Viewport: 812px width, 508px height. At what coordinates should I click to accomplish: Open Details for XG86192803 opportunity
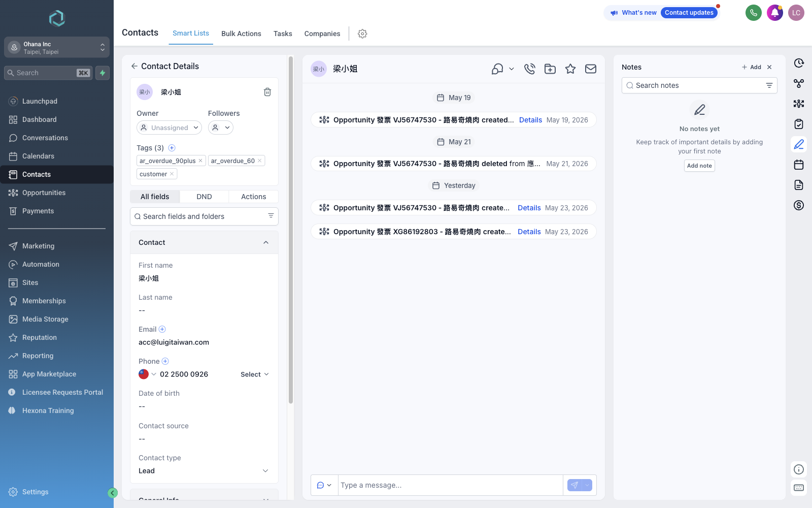(x=529, y=232)
